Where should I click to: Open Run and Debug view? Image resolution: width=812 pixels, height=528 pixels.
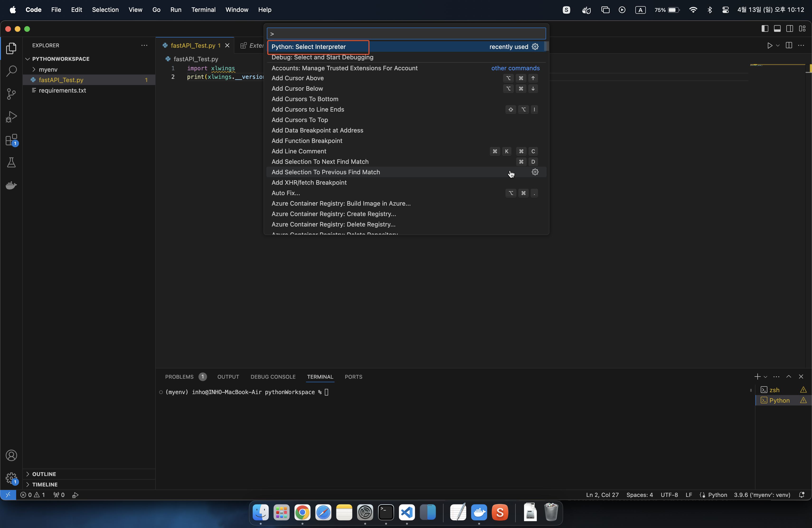tap(11, 117)
